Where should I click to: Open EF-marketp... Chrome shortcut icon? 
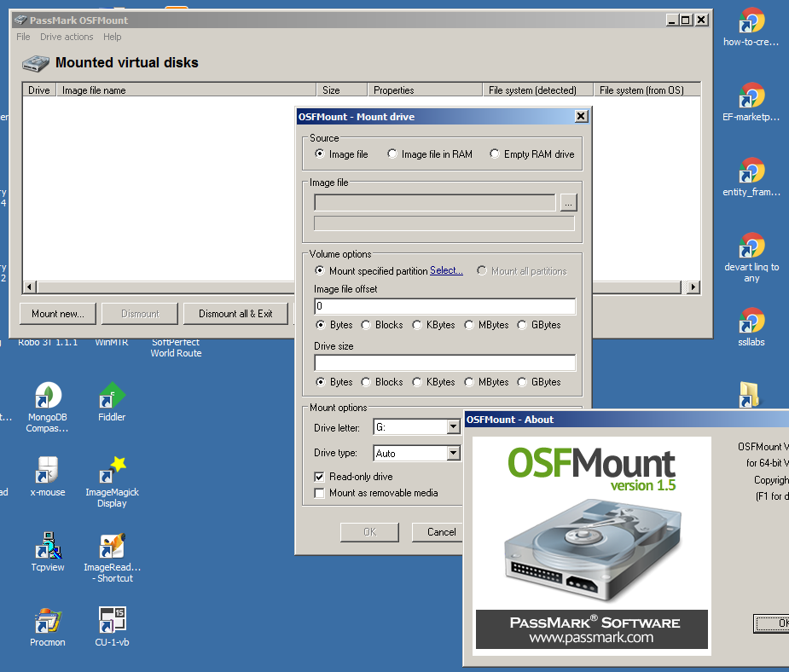[x=751, y=96]
